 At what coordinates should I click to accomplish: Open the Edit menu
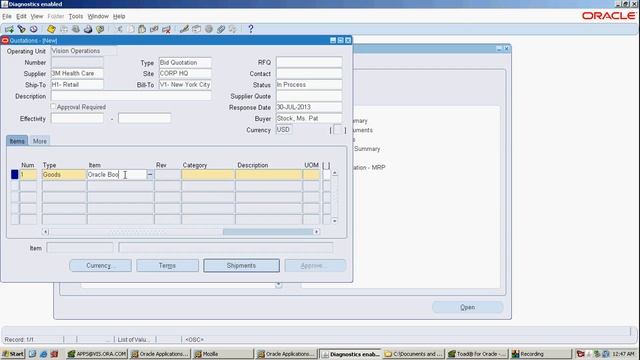tap(21, 16)
